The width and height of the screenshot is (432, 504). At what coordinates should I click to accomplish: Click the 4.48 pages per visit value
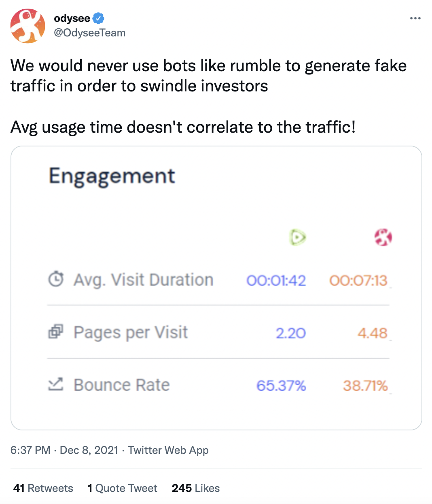pyautogui.click(x=373, y=333)
